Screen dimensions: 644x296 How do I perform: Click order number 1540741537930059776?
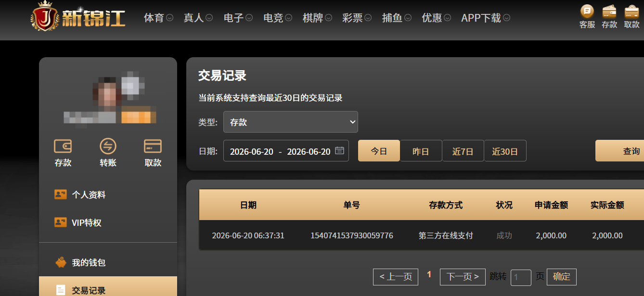(351, 235)
